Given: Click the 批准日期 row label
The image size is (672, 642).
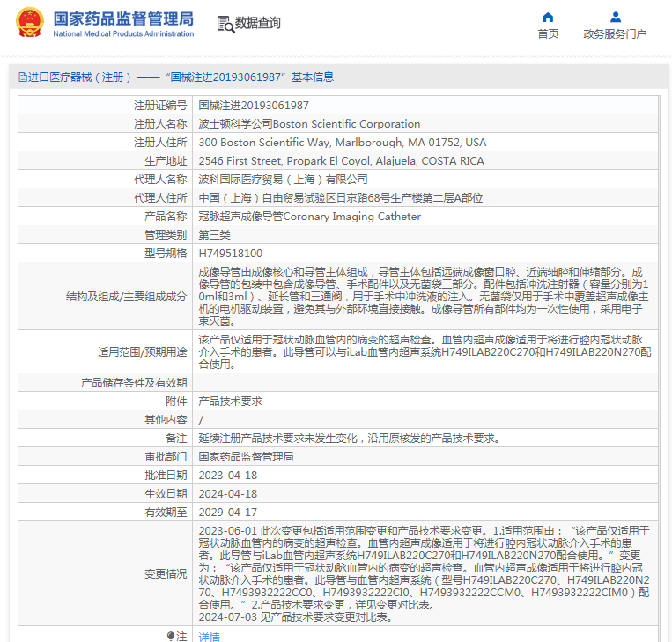Looking at the screenshot, I should coord(166,476).
